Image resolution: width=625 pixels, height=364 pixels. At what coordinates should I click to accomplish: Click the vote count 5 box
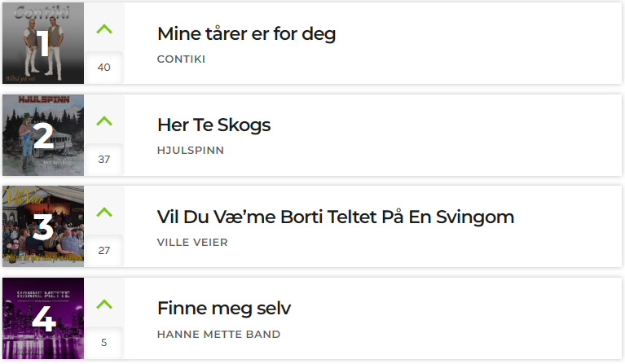104,343
